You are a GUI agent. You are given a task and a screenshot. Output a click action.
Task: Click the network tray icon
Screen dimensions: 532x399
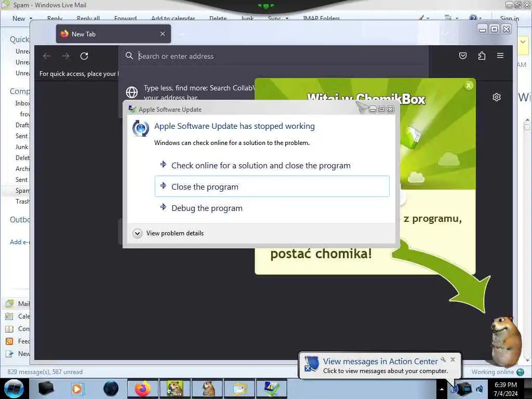464,389
